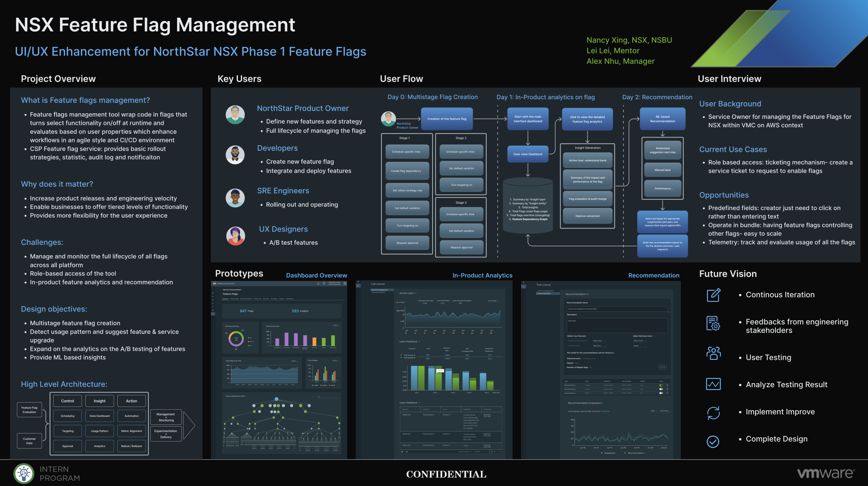Screen dimensions: 868x486
Task: Open the Last 14 days dropdown above Active Users chart
Action: [x=493, y=301]
